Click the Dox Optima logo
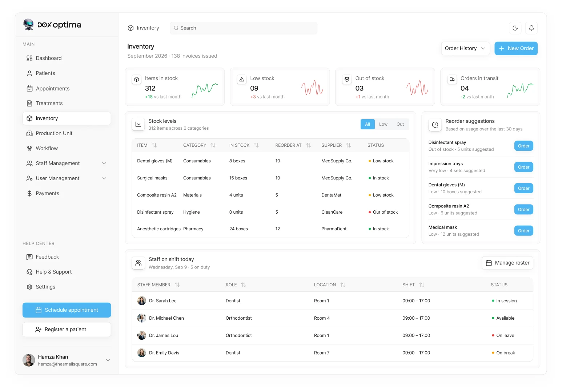 52,25
